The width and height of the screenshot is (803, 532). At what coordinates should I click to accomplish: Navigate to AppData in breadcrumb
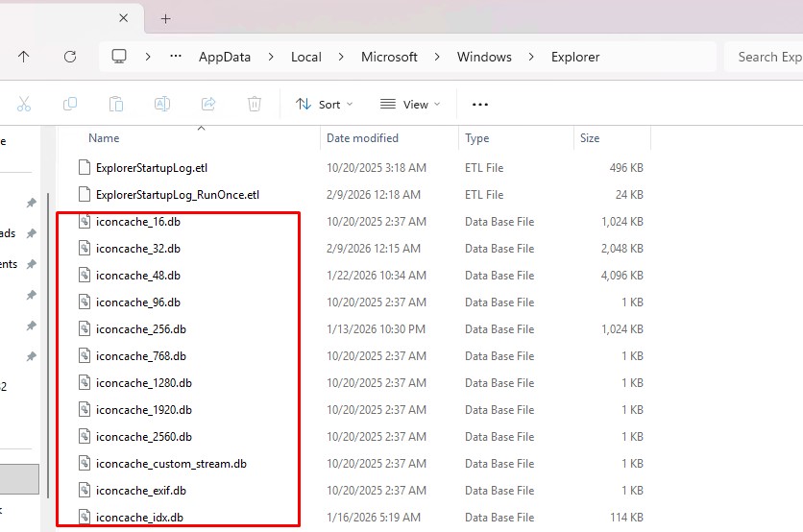[225, 57]
